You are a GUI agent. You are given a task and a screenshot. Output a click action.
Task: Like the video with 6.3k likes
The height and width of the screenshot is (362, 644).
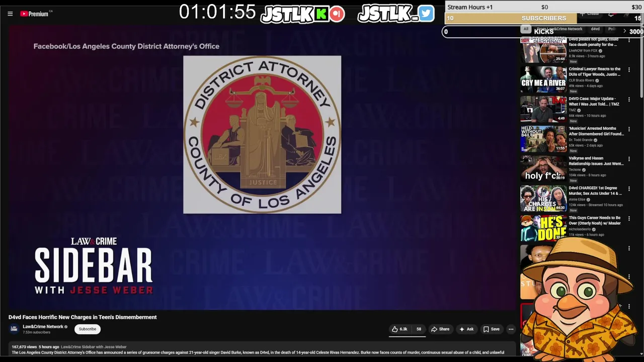(x=400, y=329)
